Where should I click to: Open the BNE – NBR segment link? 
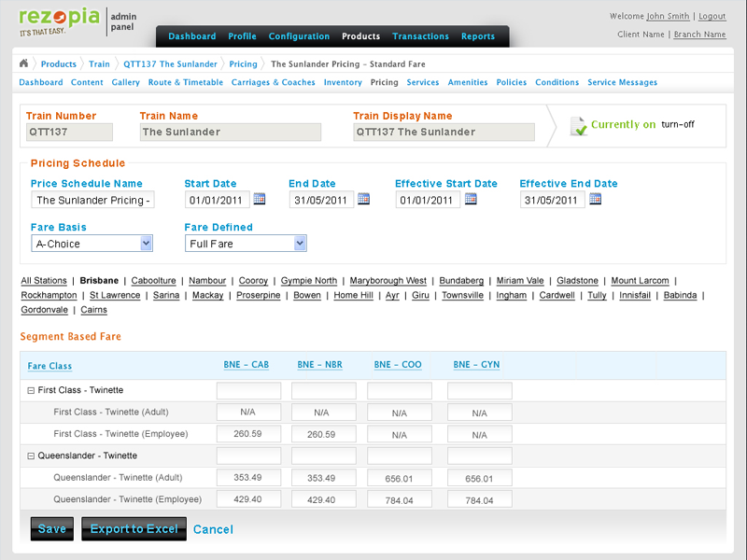[x=319, y=365]
